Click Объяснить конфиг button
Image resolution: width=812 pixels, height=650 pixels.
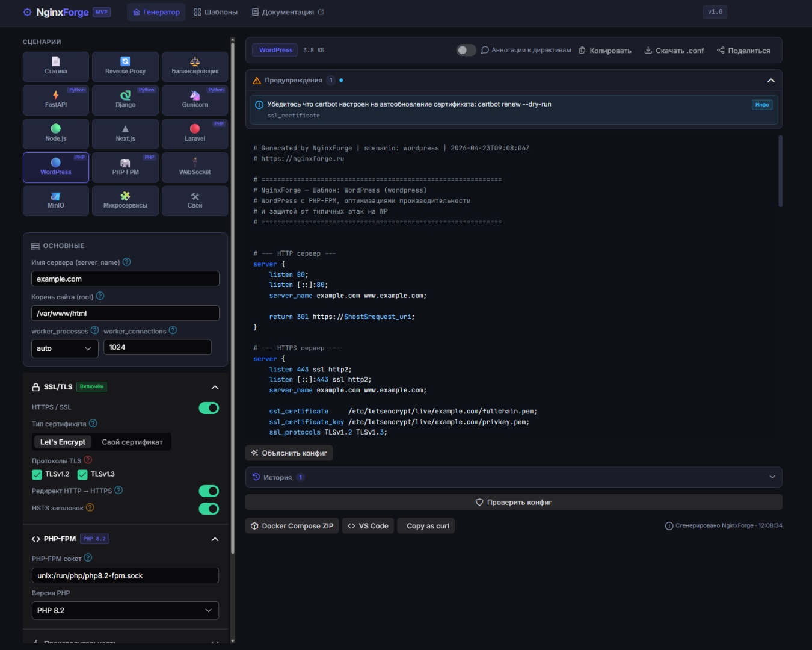coord(289,453)
